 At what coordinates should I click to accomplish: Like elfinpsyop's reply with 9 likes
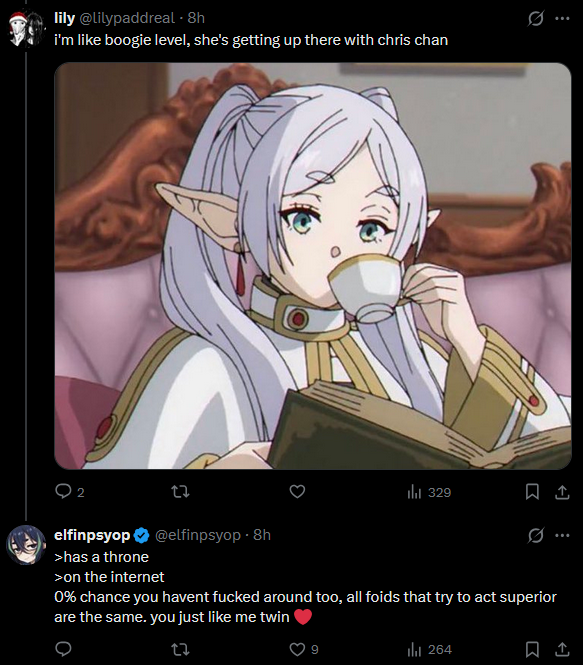(x=304, y=649)
